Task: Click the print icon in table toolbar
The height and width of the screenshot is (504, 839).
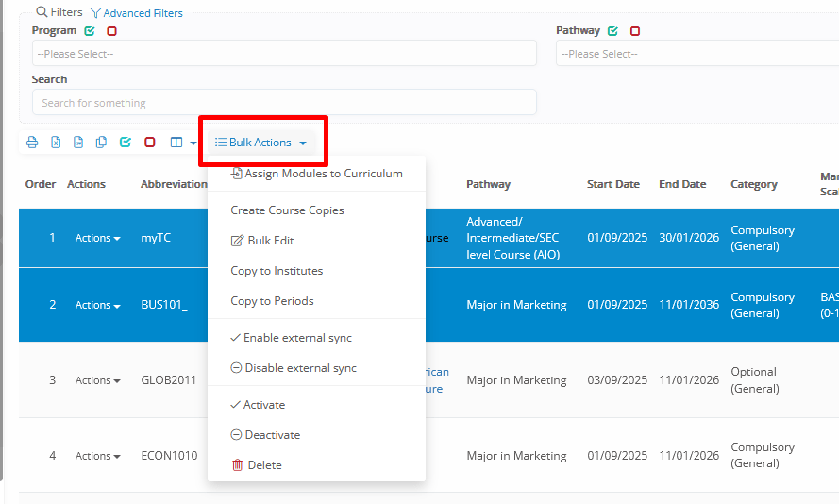Action: click(x=32, y=143)
